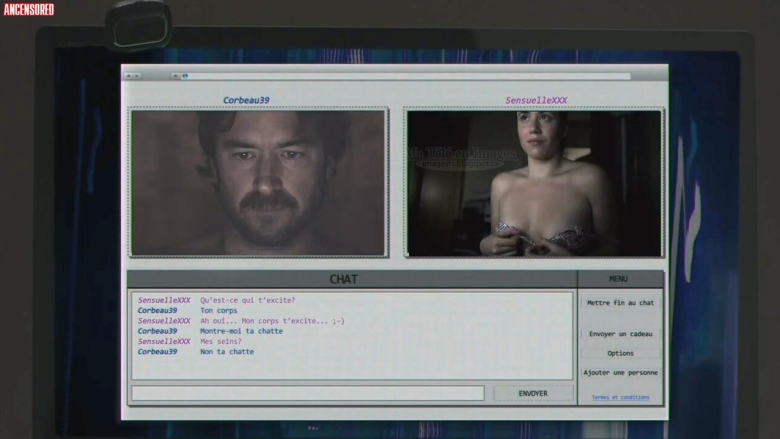Open the MENU panel header
This screenshot has height=439, width=780.
(x=619, y=279)
